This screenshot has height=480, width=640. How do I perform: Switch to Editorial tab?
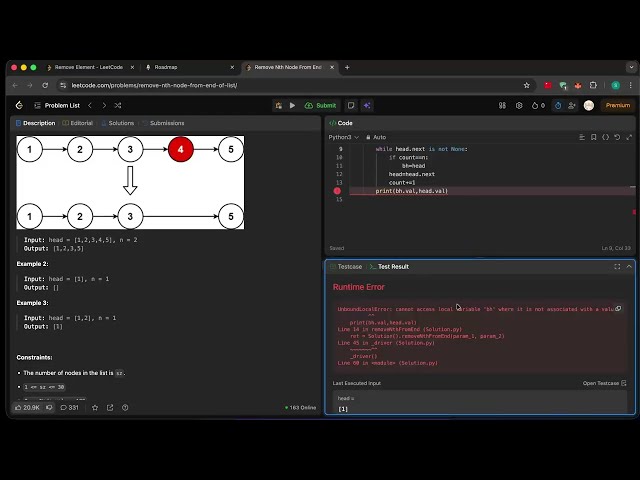[x=78, y=123]
